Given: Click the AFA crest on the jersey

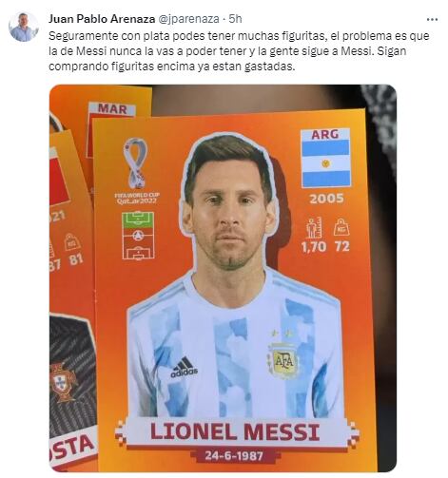Looking at the screenshot, I should click(x=283, y=360).
